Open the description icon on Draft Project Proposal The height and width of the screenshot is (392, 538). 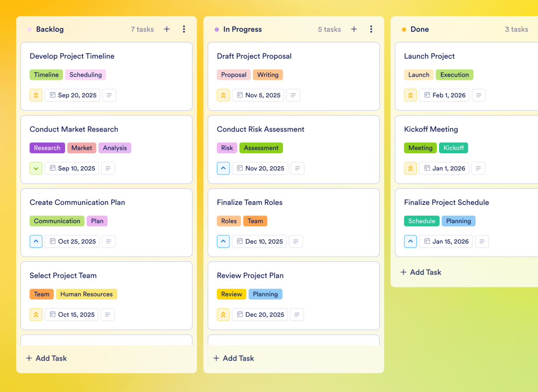point(293,95)
